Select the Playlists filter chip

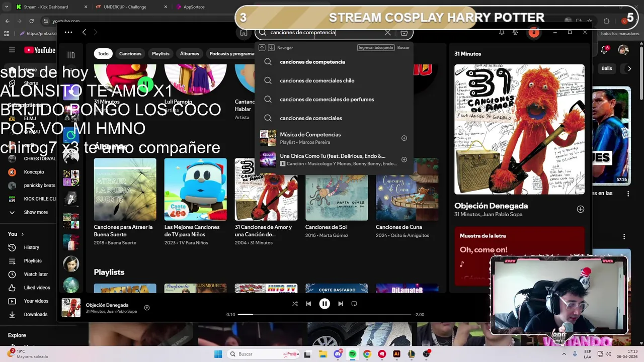pos(160,54)
